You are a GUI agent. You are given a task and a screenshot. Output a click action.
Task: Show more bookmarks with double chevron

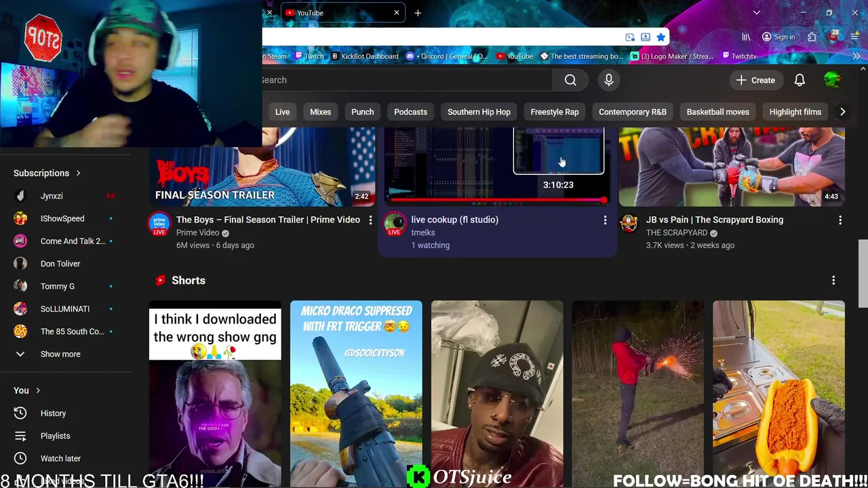[x=856, y=56]
